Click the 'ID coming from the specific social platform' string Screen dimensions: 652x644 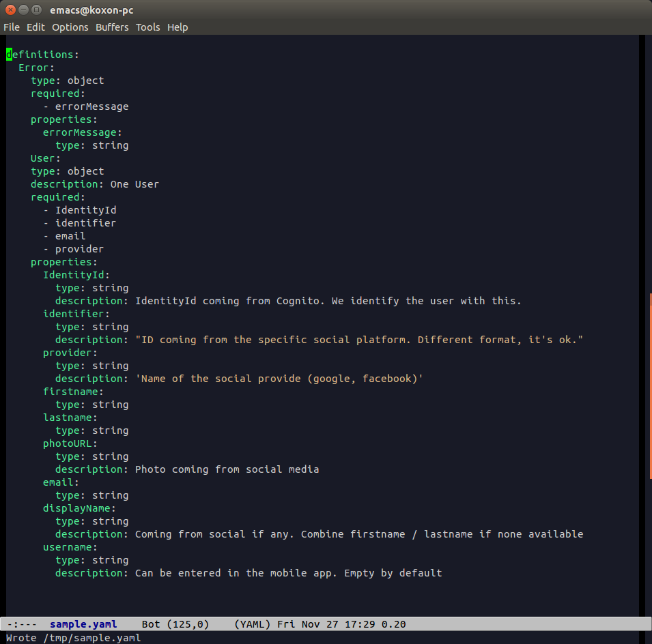pyautogui.click(x=359, y=340)
